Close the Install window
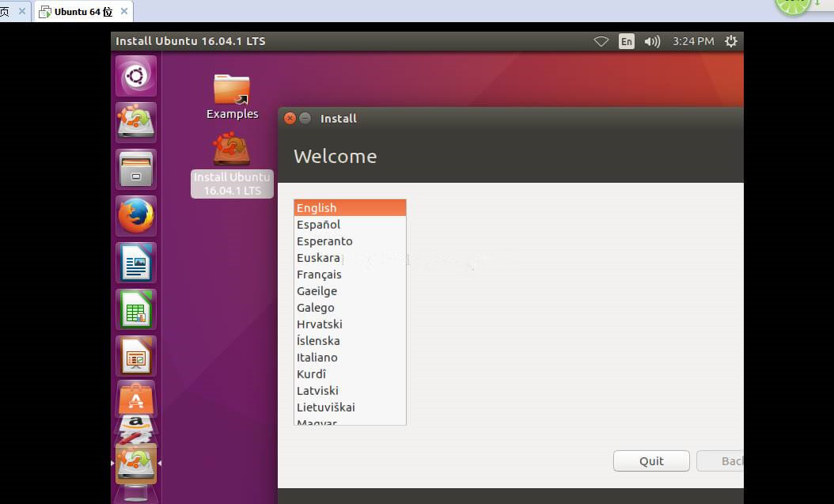Screen dimensions: 834x504 coord(290,119)
